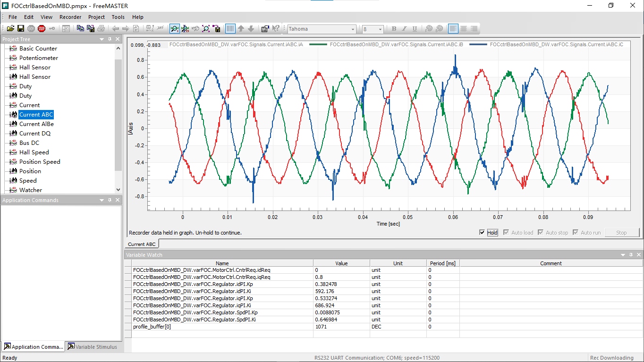Click Project Tree scrollbar down arrow
This screenshot has width=644, height=362.
click(118, 190)
